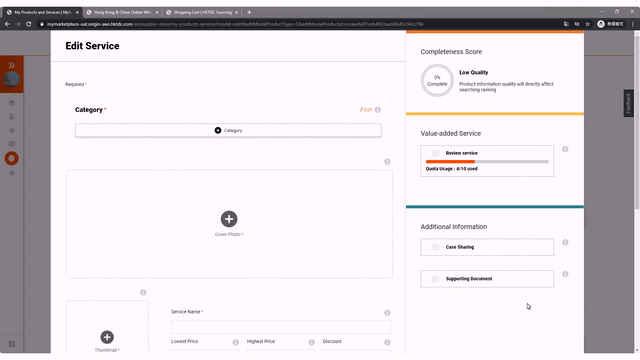Show info icon above thumbnail box
The width and height of the screenshot is (640, 360).
coord(143,292)
